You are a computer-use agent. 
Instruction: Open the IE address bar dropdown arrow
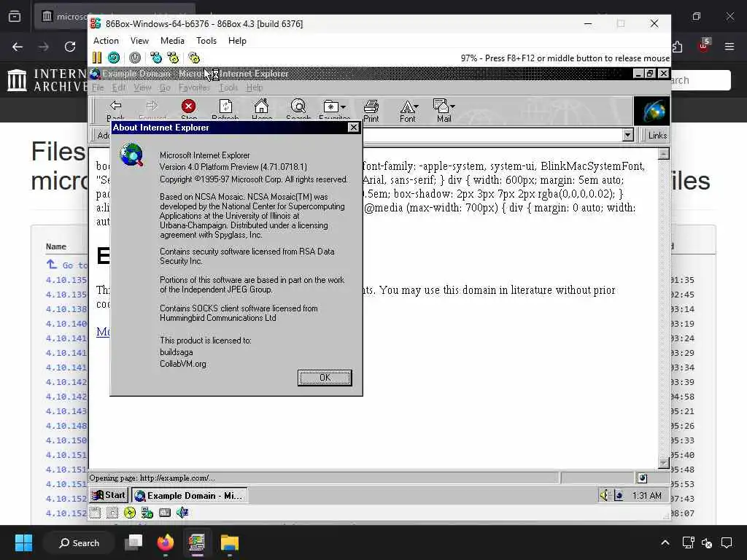[x=628, y=135]
